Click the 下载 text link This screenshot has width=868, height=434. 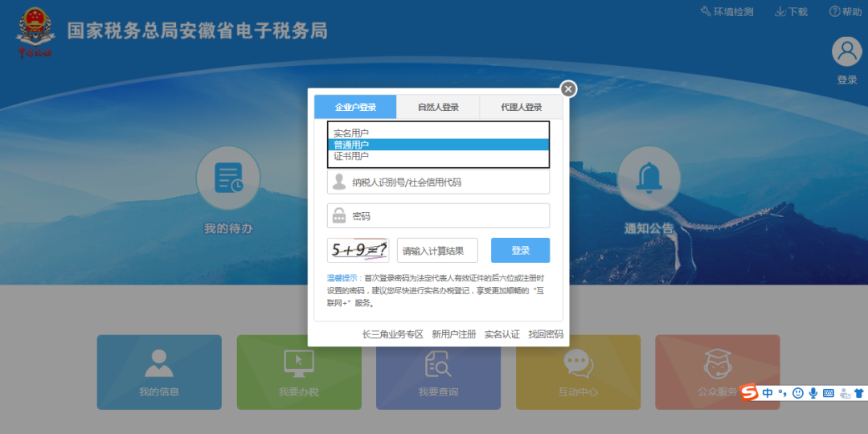click(x=798, y=12)
